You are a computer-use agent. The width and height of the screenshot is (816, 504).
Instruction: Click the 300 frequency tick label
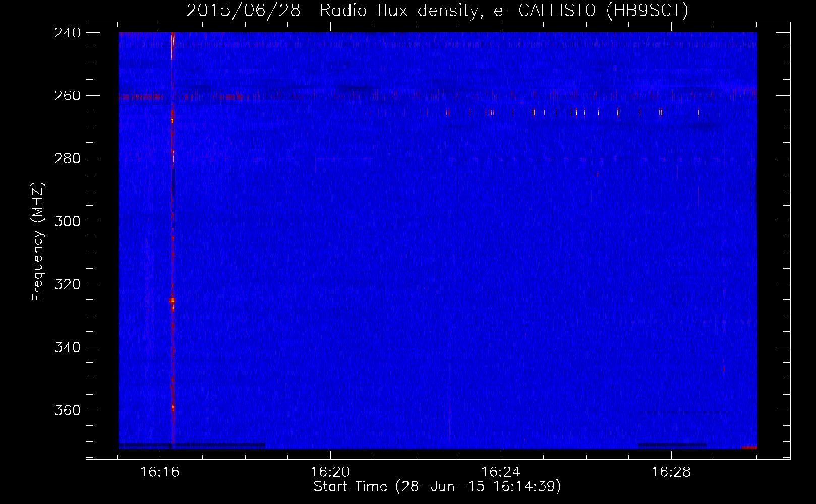coord(68,221)
